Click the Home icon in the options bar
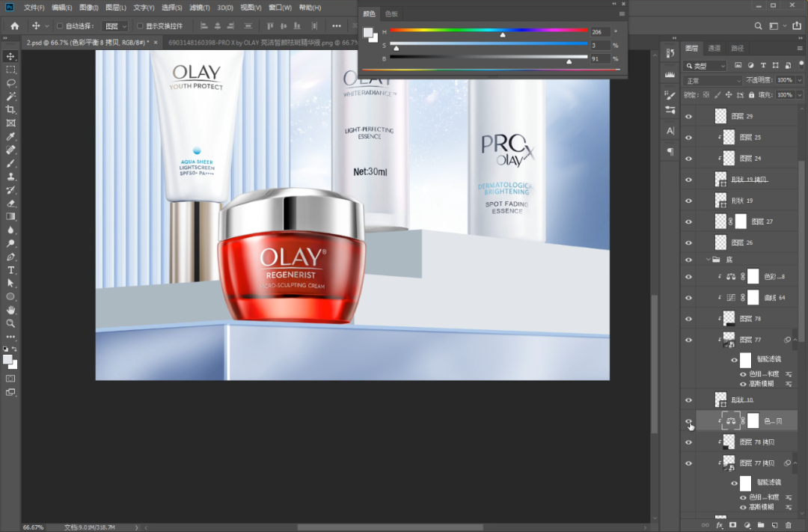Viewport: 808px width, 532px height. tap(14, 25)
